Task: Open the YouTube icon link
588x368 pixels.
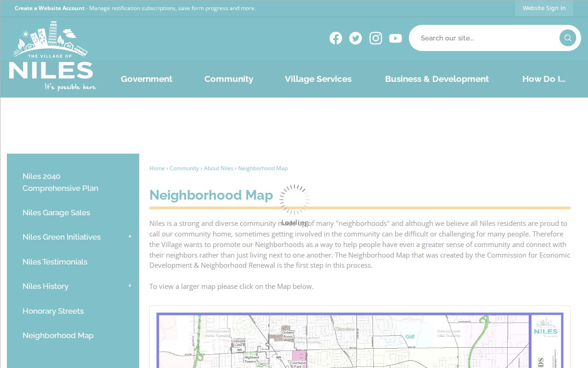Action: pos(396,38)
